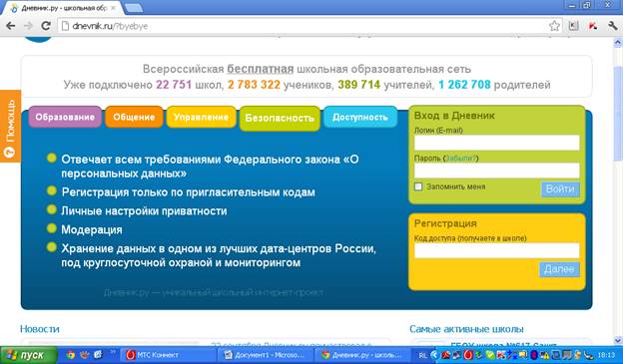Click the scrollbar down arrow
Image resolution: width=623 pixels, height=364 pixels.
click(x=618, y=340)
